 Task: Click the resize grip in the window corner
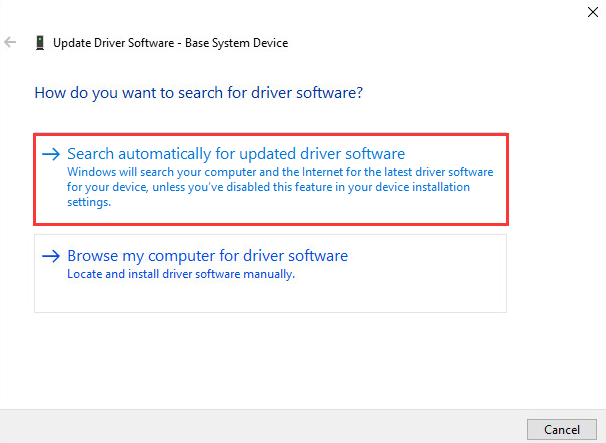click(x=601, y=438)
